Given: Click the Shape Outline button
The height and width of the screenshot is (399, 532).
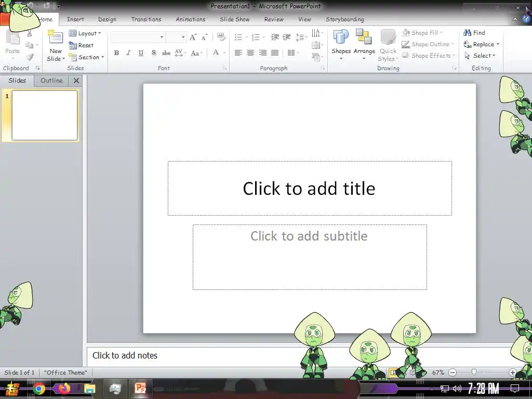Looking at the screenshot, I should (427, 44).
